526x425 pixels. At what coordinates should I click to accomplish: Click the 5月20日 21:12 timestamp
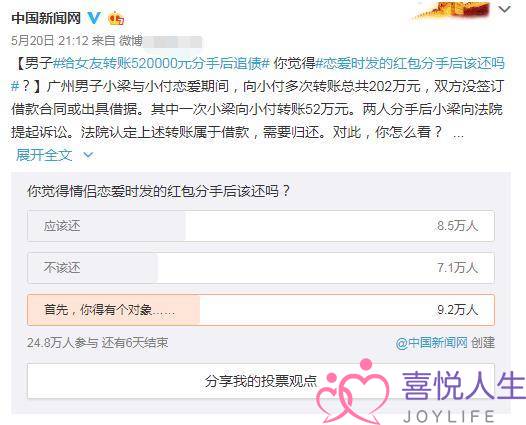pos(49,41)
